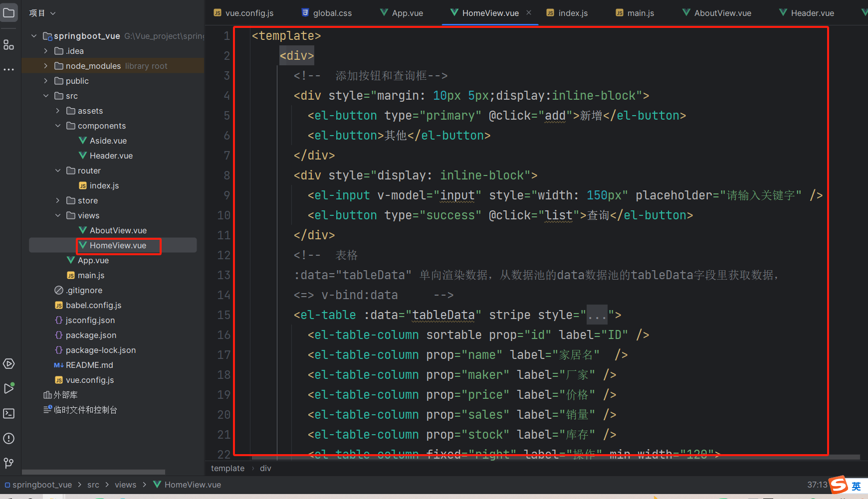Open the Services tool window icon
The image size is (868, 499).
9,364
